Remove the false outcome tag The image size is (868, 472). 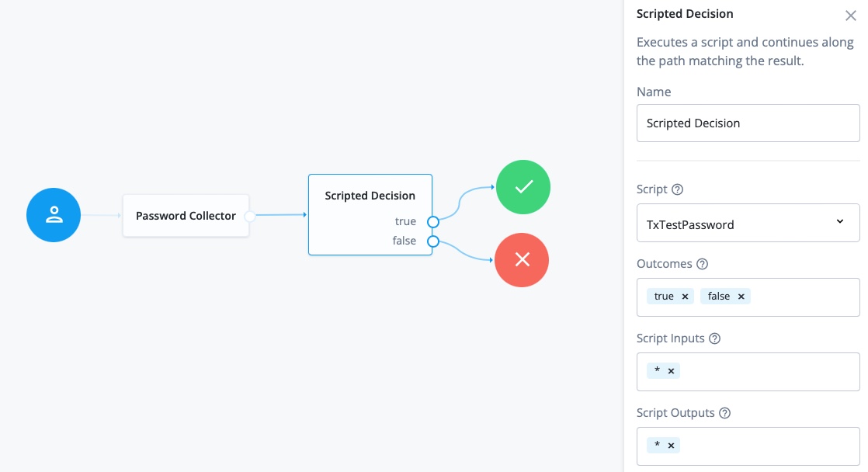pos(741,296)
